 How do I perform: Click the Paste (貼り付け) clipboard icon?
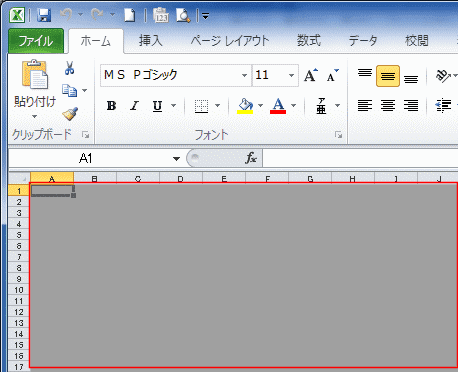pos(35,74)
